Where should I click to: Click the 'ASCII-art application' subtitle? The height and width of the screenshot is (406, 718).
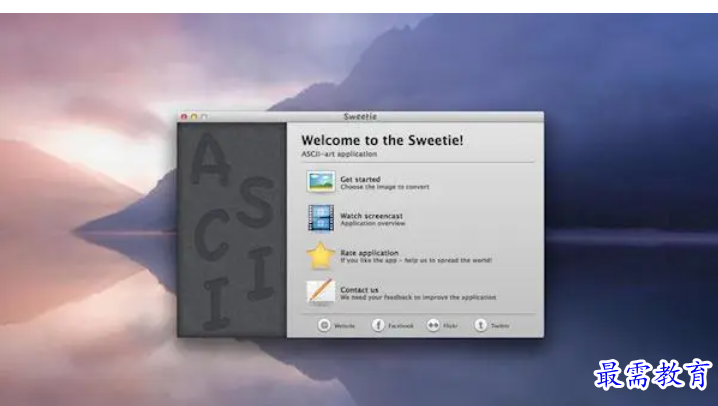point(339,154)
